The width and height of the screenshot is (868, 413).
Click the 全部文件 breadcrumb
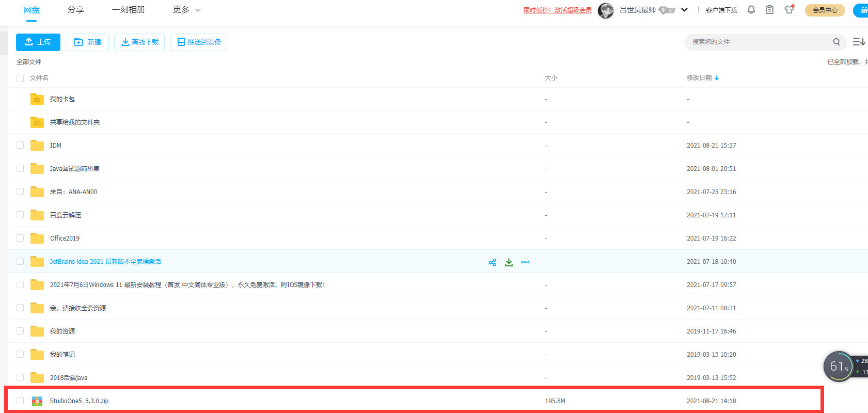(29, 62)
